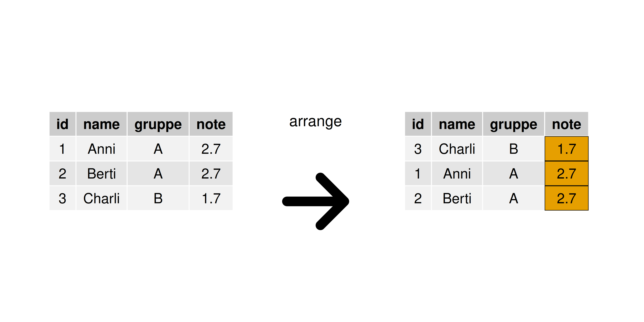This screenshot has height=322, width=644.
Task: Select the "Charli" cell in the left table
Action: 102,198
